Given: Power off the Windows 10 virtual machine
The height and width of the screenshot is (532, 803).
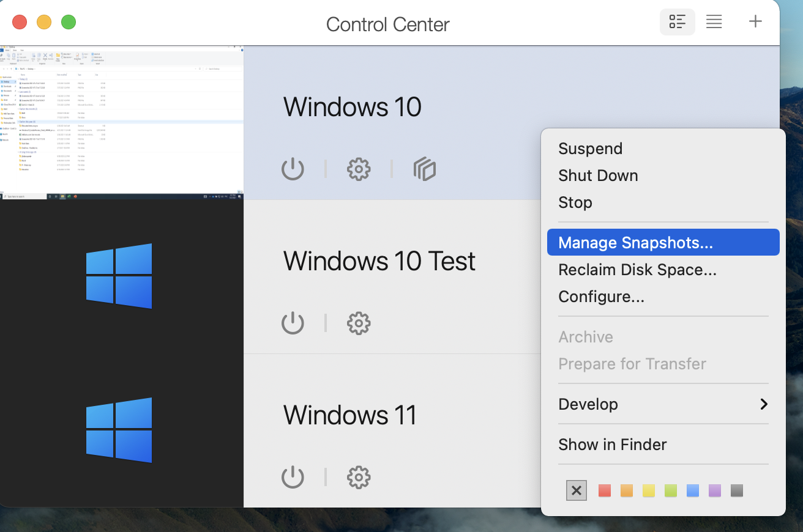Looking at the screenshot, I should click(x=293, y=169).
